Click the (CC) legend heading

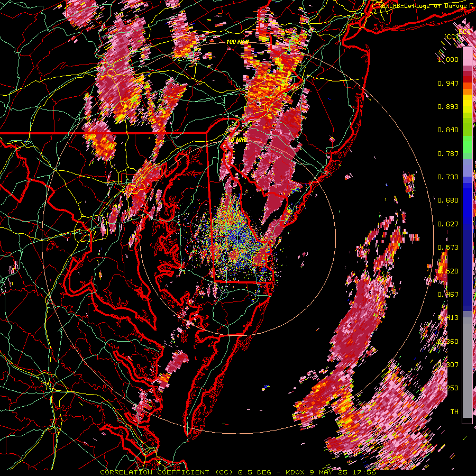tap(451, 36)
